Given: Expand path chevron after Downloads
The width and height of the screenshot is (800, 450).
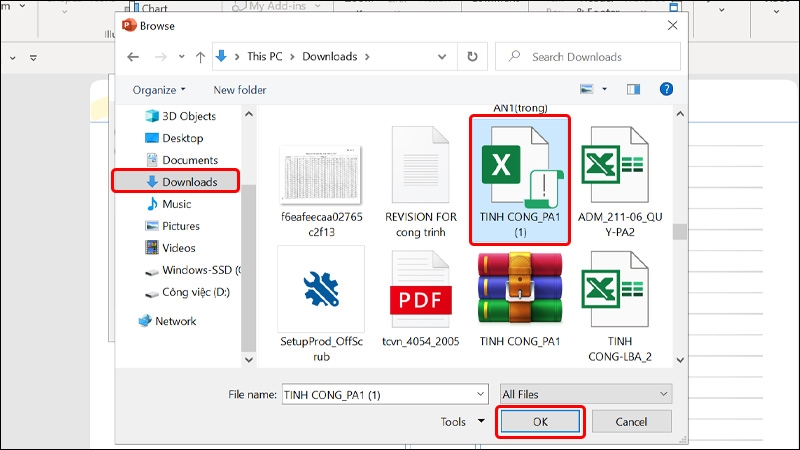Looking at the screenshot, I should [367, 57].
